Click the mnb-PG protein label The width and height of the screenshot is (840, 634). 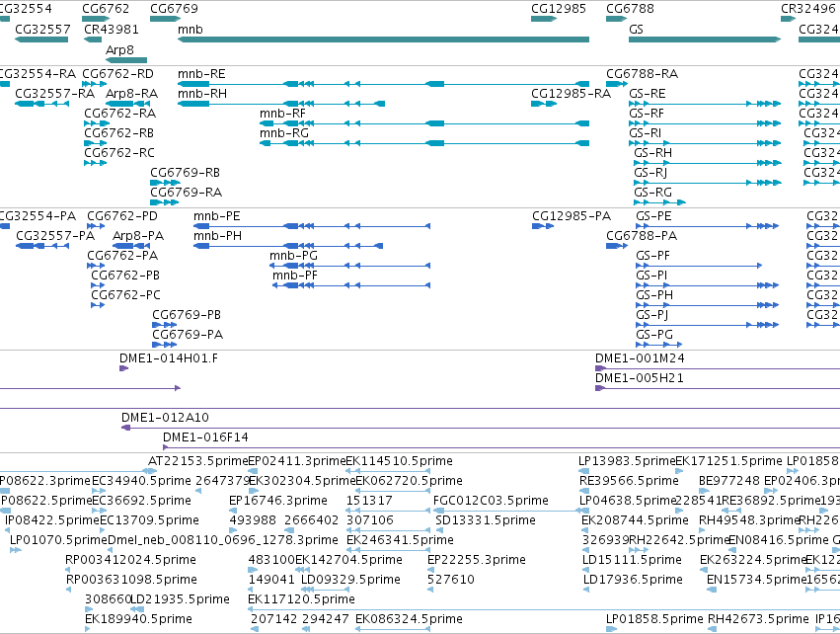(293, 256)
